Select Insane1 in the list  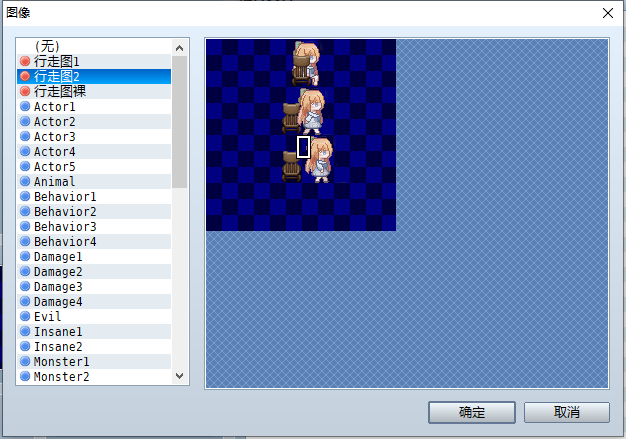pyautogui.click(x=94, y=332)
